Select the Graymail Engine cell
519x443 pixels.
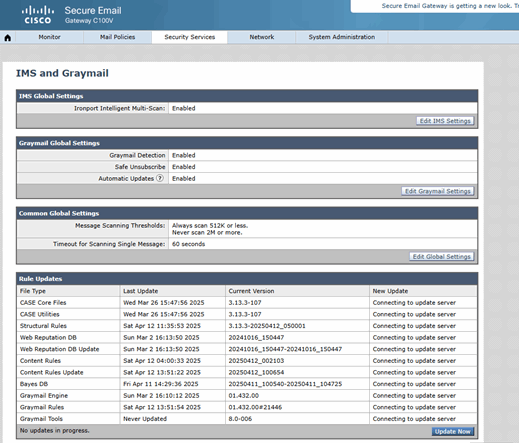click(44, 396)
